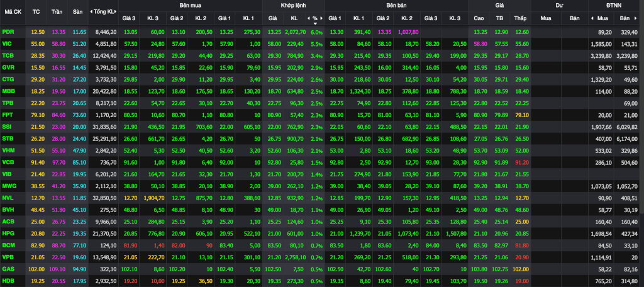Click left arrow before ĐTNN Mua header
Viewport: 644px width, 287px height.
tap(592, 18)
